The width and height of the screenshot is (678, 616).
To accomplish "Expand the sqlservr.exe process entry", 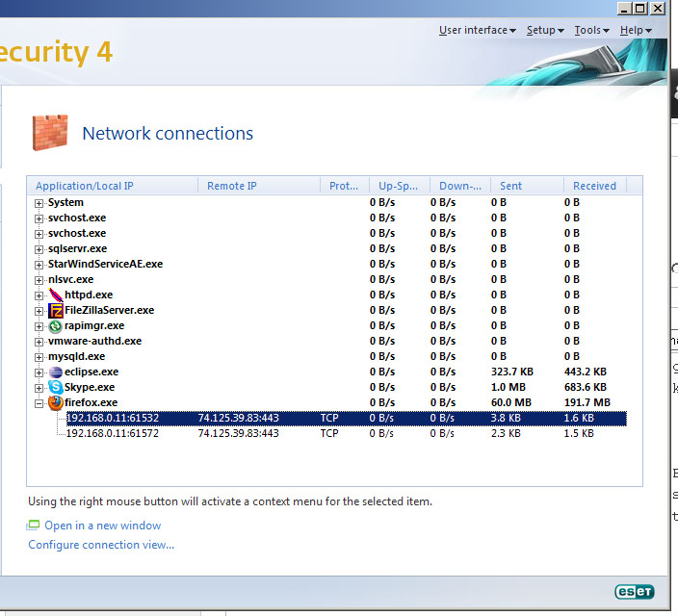I will (x=39, y=249).
